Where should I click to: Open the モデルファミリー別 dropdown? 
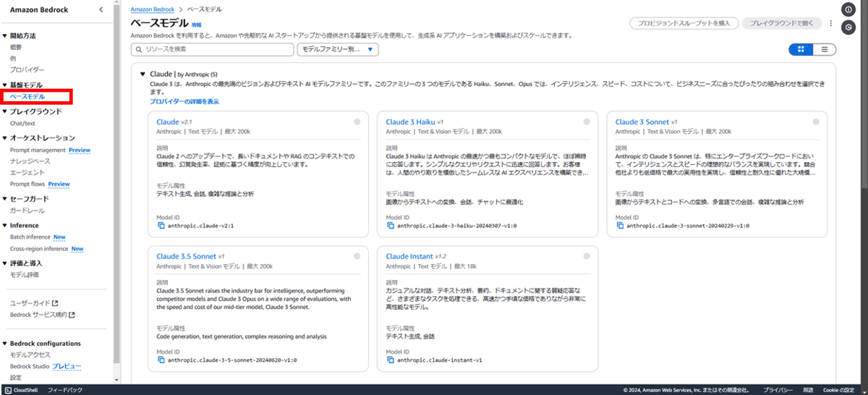[338, 49]
